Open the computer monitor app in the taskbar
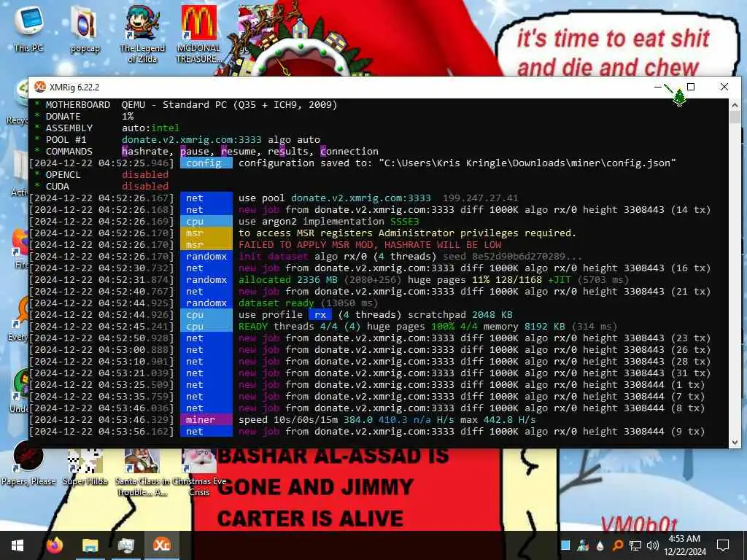This screenshot has height=560, width=747. coord(126,545)
